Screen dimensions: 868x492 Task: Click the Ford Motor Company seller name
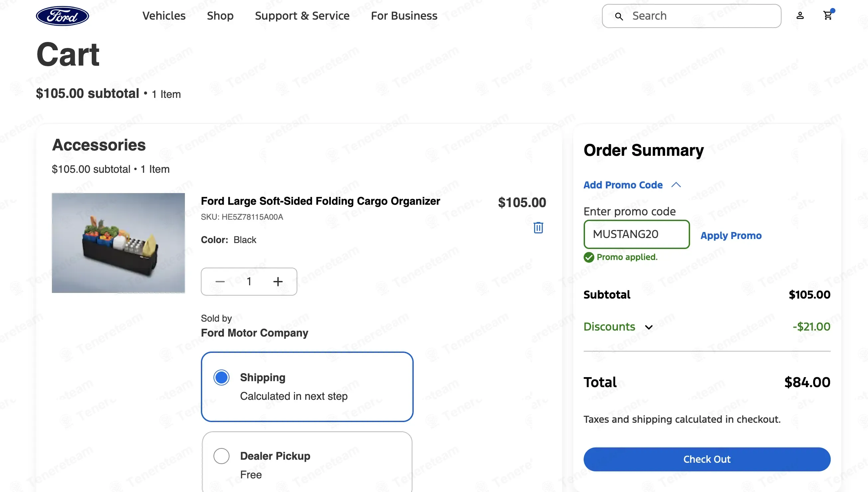(x=254, y=333)
